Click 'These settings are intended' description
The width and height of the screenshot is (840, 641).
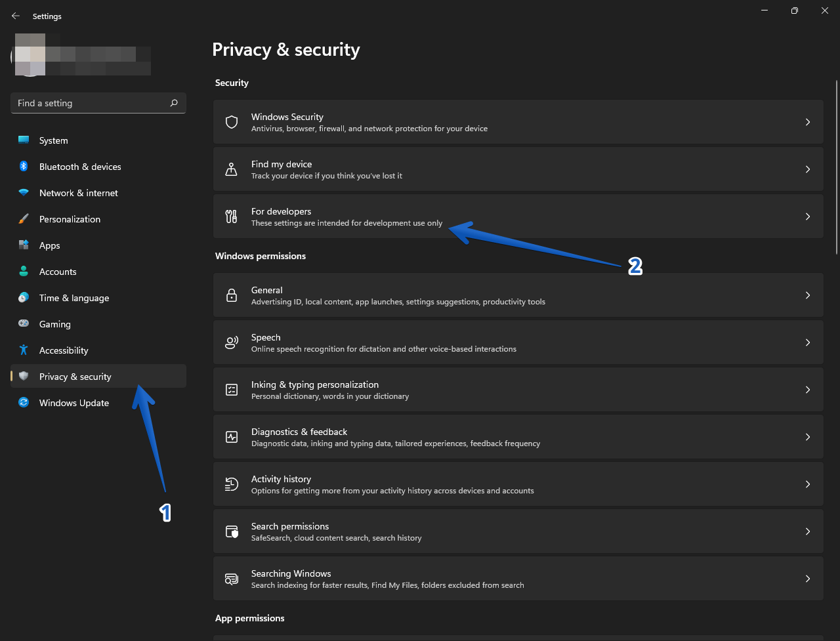click(347, 223)
